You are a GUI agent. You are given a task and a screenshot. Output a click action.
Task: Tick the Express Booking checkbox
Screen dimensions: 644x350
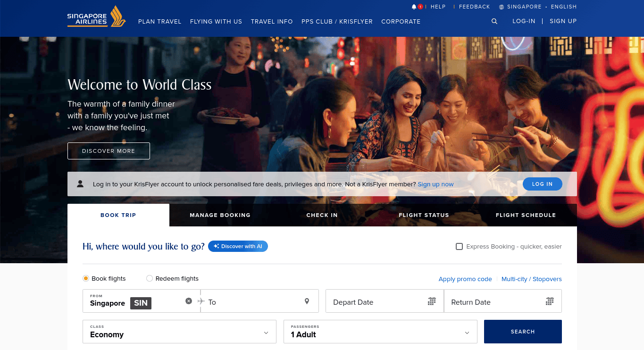(459, 246)
